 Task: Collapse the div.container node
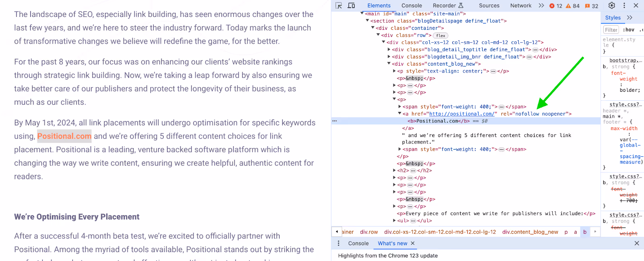coord(373,28)
